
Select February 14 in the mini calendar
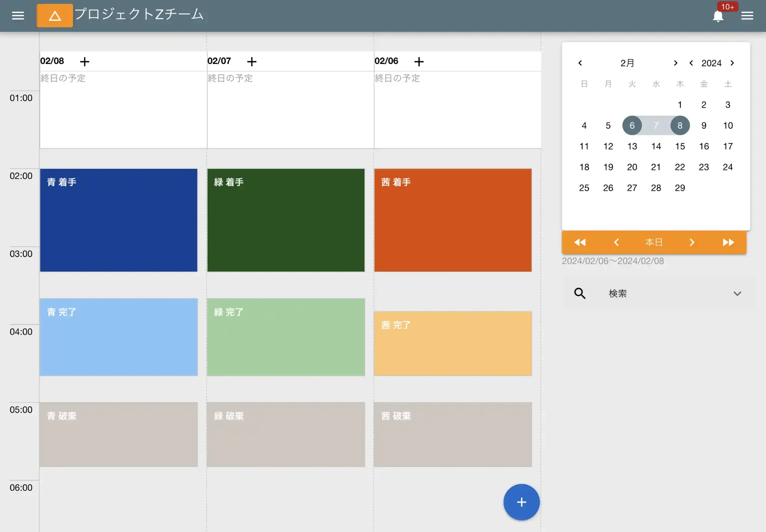pos(656,146)
